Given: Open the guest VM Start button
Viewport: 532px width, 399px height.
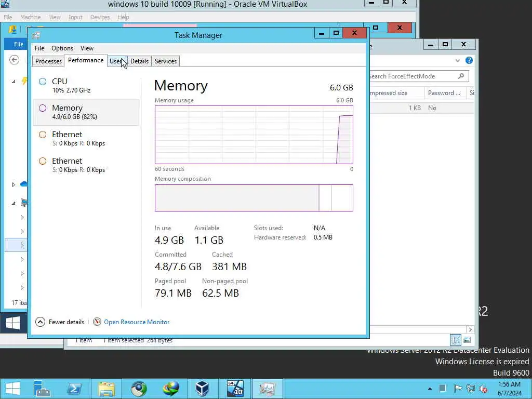Looking at the screenshot, I should pos(14,323).
